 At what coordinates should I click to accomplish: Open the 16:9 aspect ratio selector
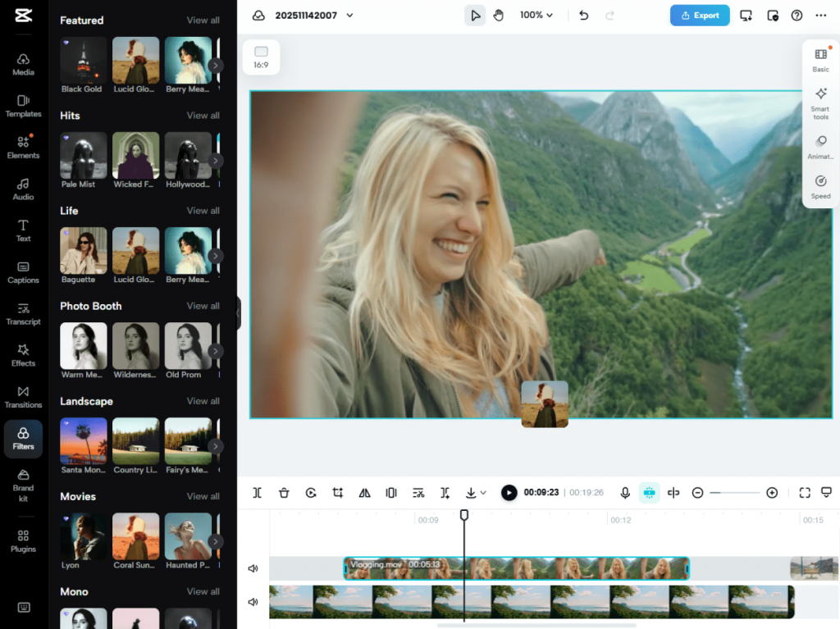(261, 57)
